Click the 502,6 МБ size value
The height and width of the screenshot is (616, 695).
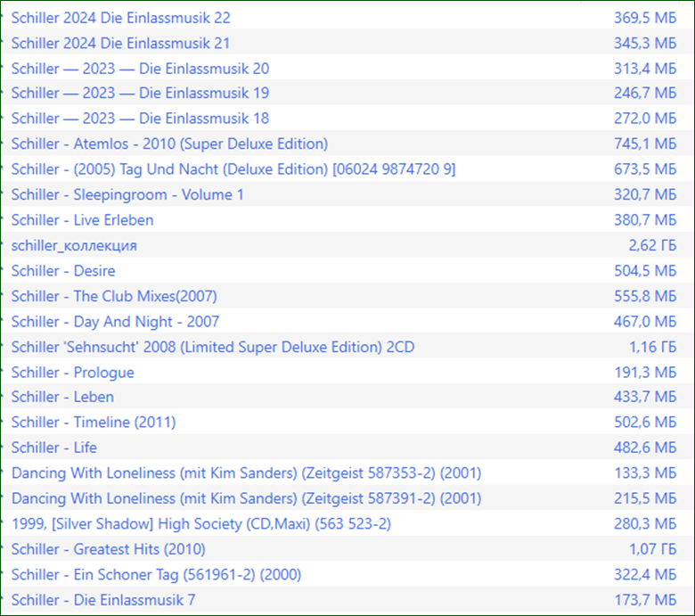(x=645, y=423)
